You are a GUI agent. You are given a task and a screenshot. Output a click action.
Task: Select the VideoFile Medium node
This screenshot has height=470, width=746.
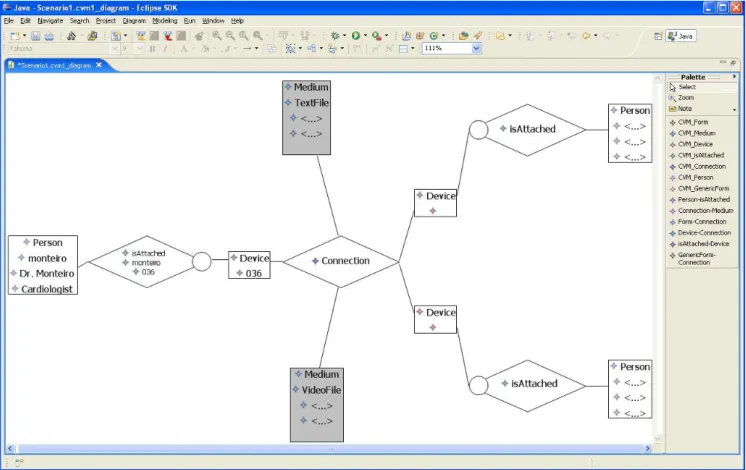coord(317,405)
